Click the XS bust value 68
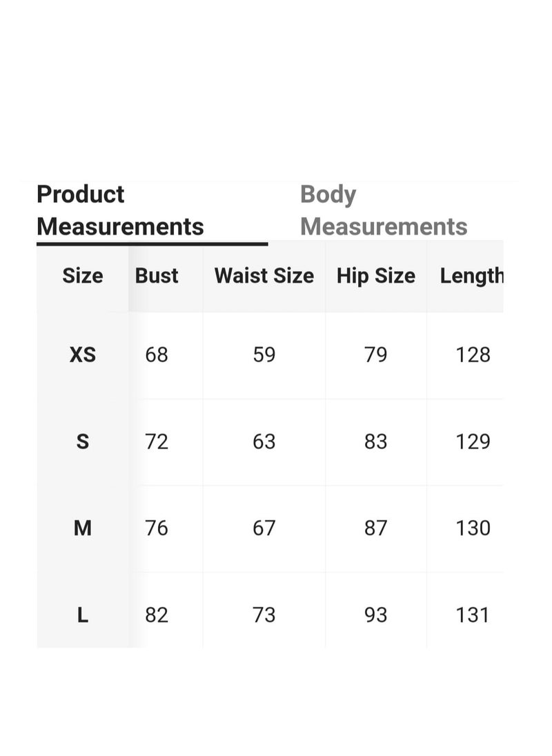The width and height of the screenshot is (552, 756). [x=156, y=355]
